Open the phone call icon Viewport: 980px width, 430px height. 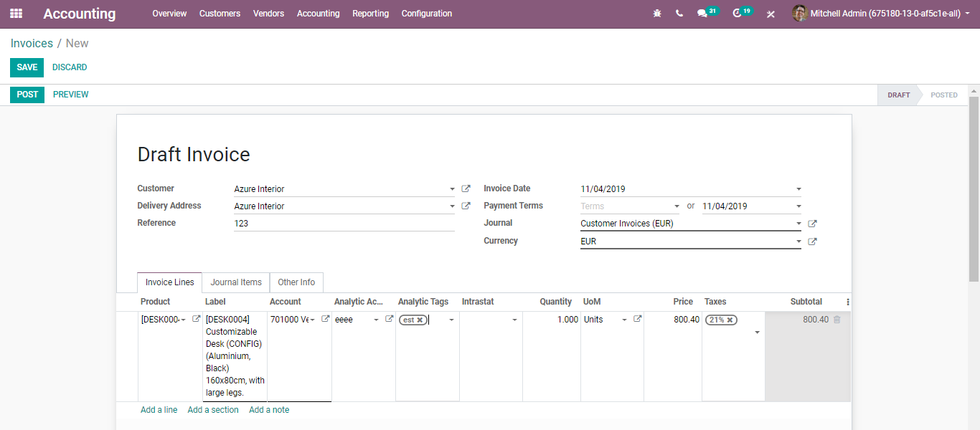click(679, 14)
